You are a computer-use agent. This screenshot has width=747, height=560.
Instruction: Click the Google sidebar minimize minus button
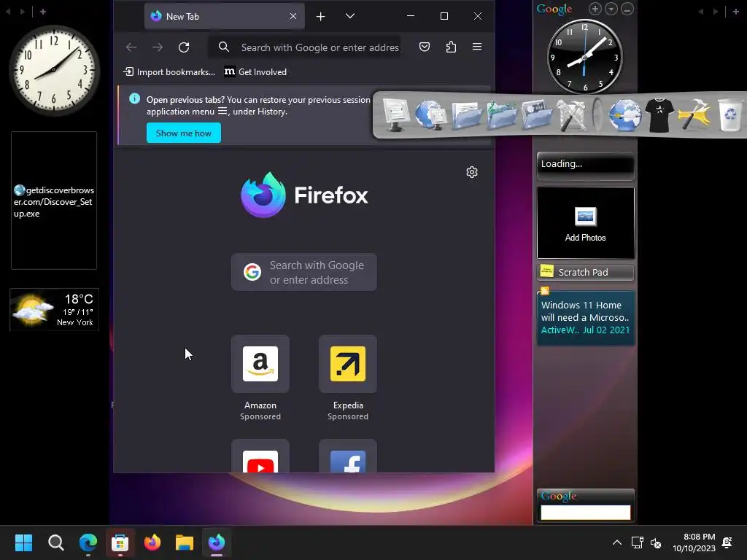tap(627, 9)
